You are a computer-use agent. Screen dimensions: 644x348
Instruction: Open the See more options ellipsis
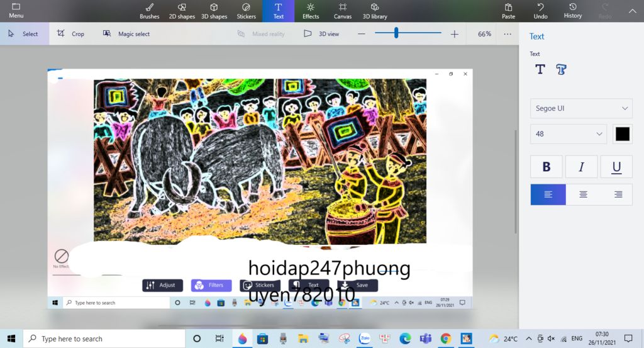[508, 34]
